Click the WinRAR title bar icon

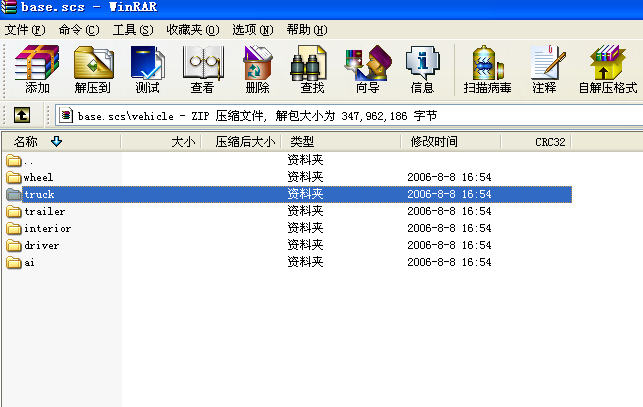coord(9,7)
